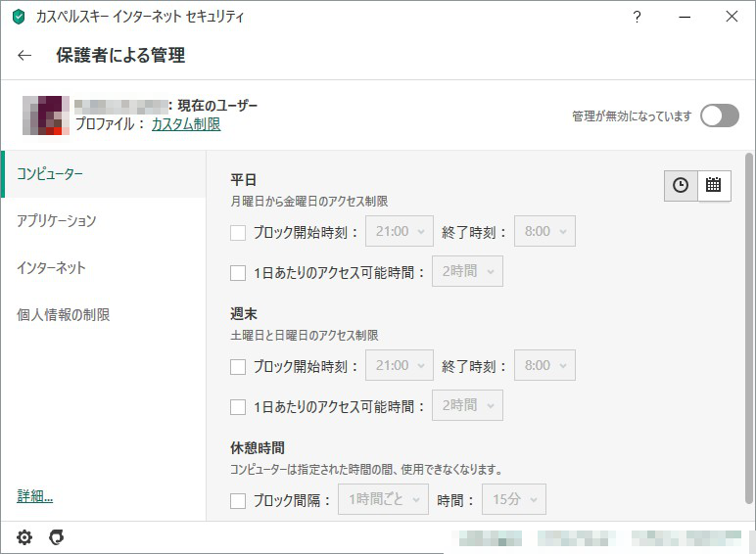This screenshot has height=554, width=756.
Task: Open weekday 2時間 access dropdown
Action: [x=467, y=271]
